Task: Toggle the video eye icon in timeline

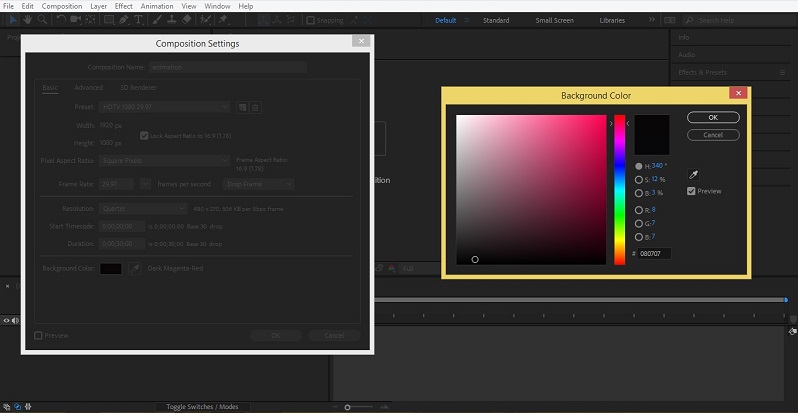Action: coord(7,320)
